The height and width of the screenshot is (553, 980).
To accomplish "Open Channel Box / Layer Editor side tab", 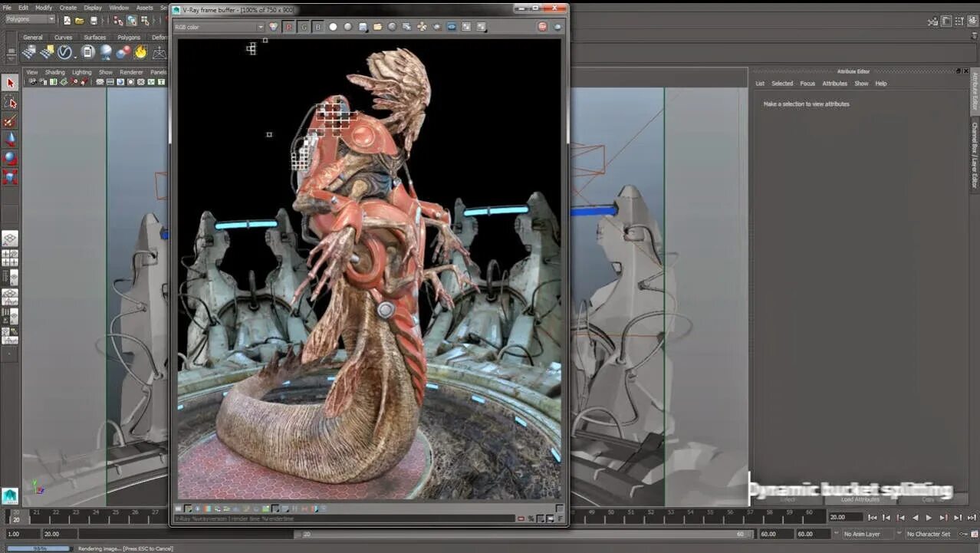I will coord(975,156).
